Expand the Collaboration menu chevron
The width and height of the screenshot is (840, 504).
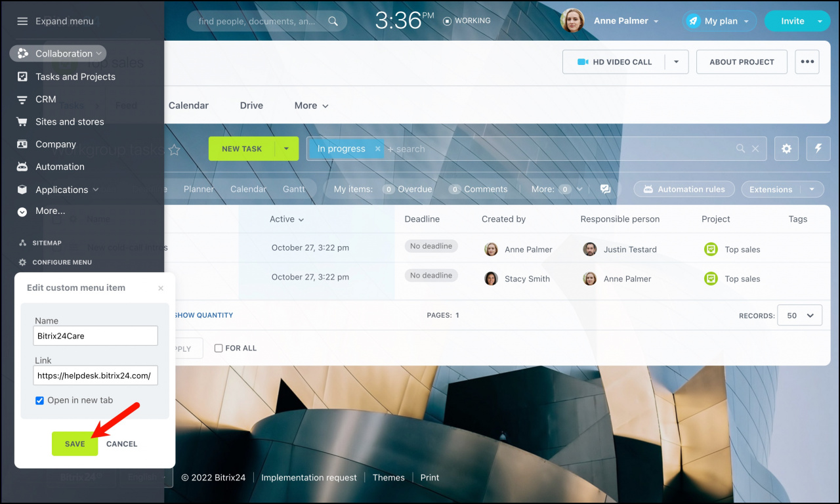click(98, 54)
